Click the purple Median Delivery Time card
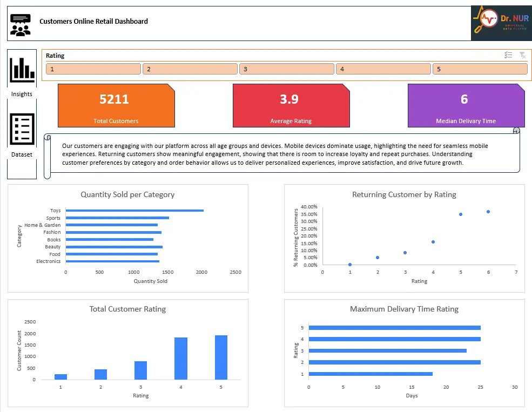The width and height of the screenshot is (532, 412). [466, 104]
